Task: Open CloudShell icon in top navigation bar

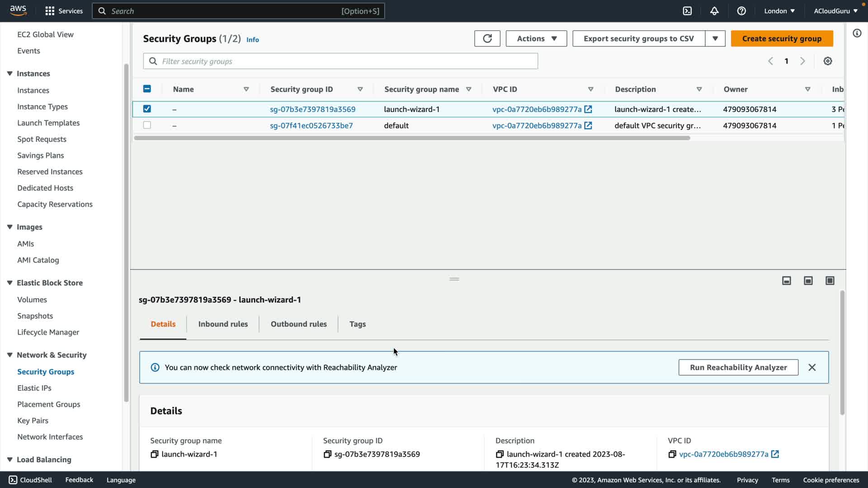Action: (x=687, y=11)
